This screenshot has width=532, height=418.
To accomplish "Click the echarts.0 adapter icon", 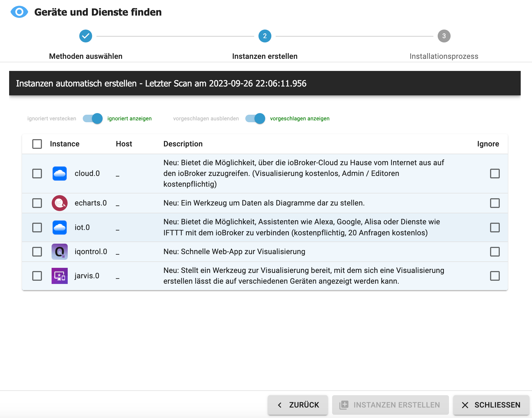I will point(60,203).
